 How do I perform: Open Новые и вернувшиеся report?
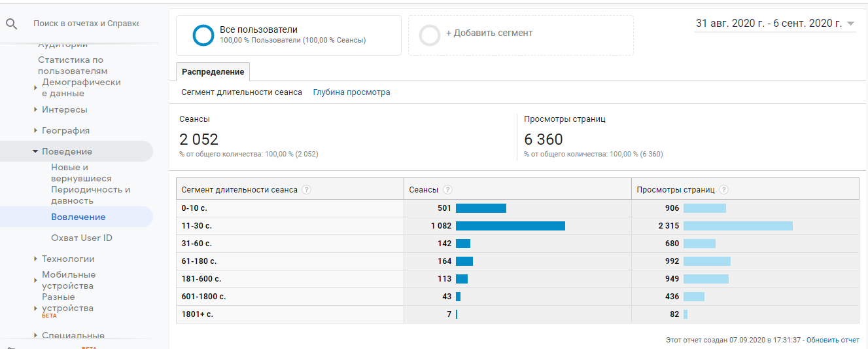pos(82,173)
